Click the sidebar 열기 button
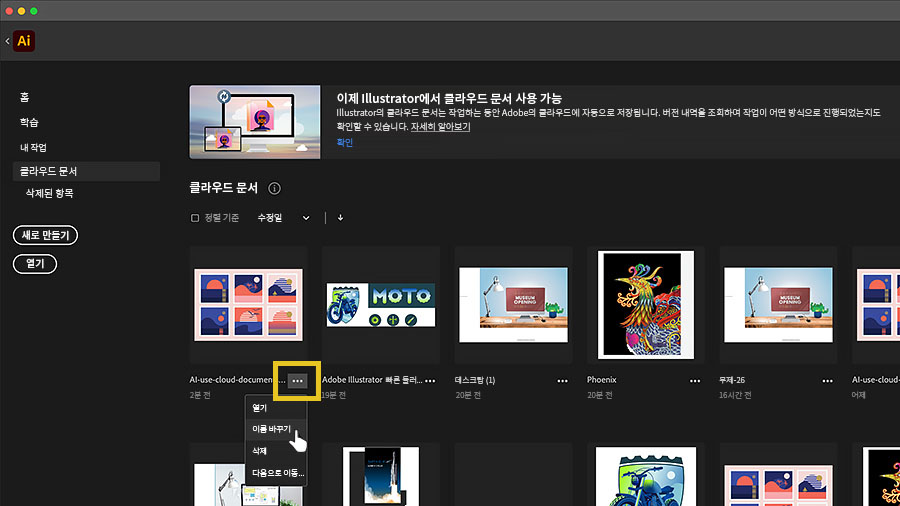This screenshot has width=900, height=506. pyautogui.click(x=35, y=264)
